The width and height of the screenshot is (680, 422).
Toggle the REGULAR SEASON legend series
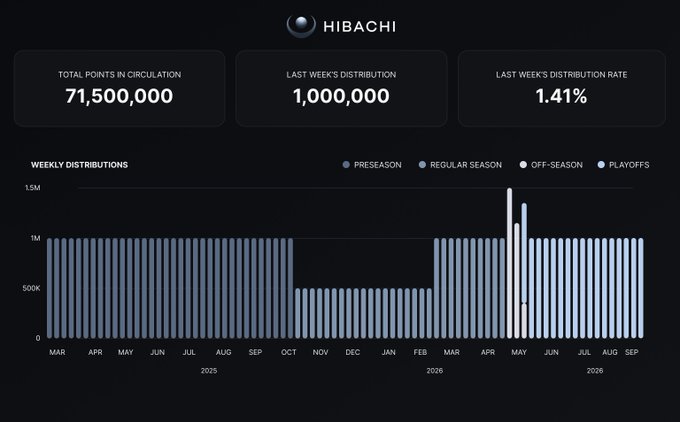click(460, 165)
